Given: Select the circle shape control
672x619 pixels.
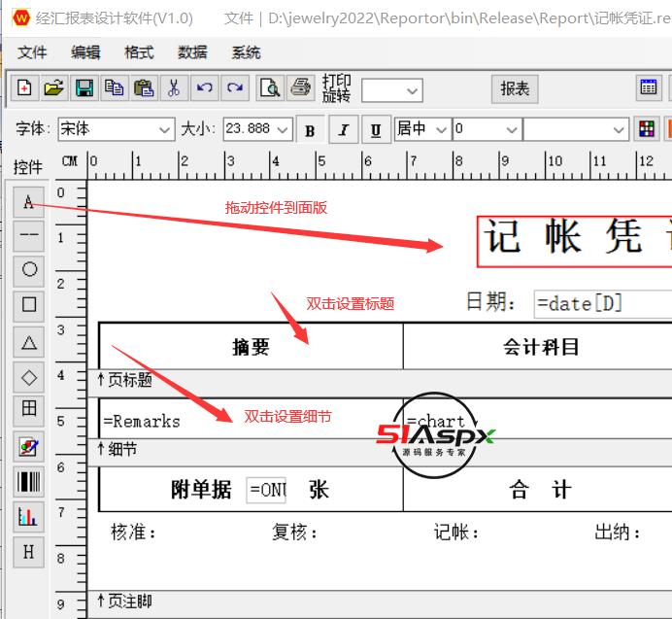Looking at the screenshot, I should point(29,270).
